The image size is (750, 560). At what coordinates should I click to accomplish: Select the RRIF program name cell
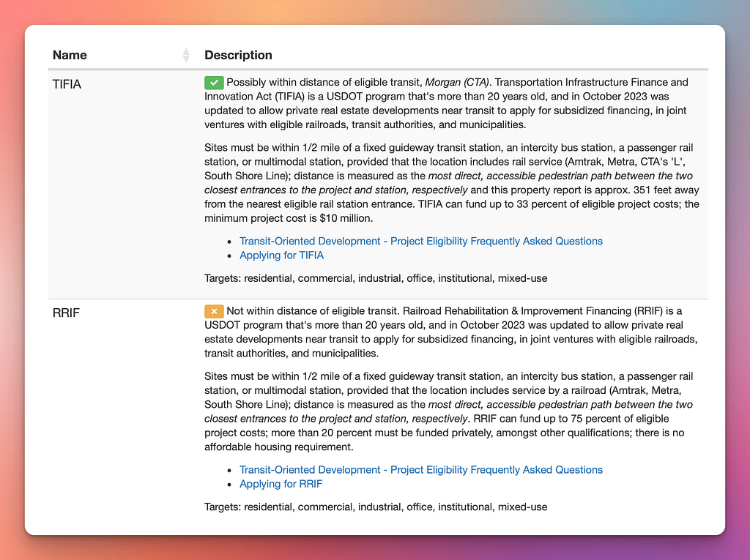click(x=66, y=313)
